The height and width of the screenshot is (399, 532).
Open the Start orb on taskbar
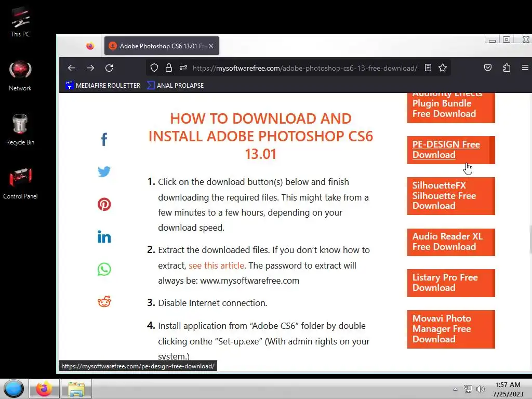click(13, 389)
